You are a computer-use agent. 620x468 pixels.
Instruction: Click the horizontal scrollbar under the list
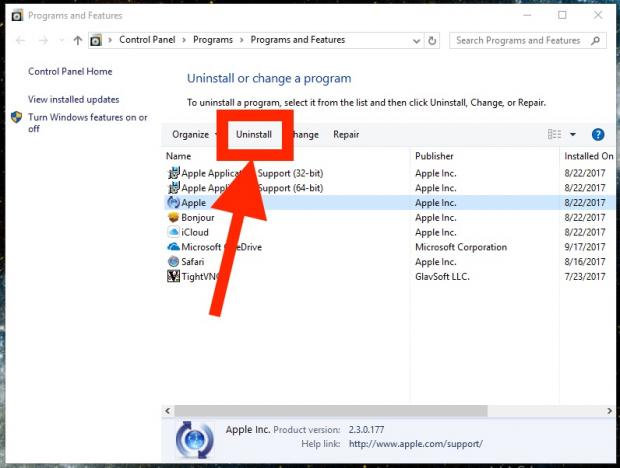324,412
